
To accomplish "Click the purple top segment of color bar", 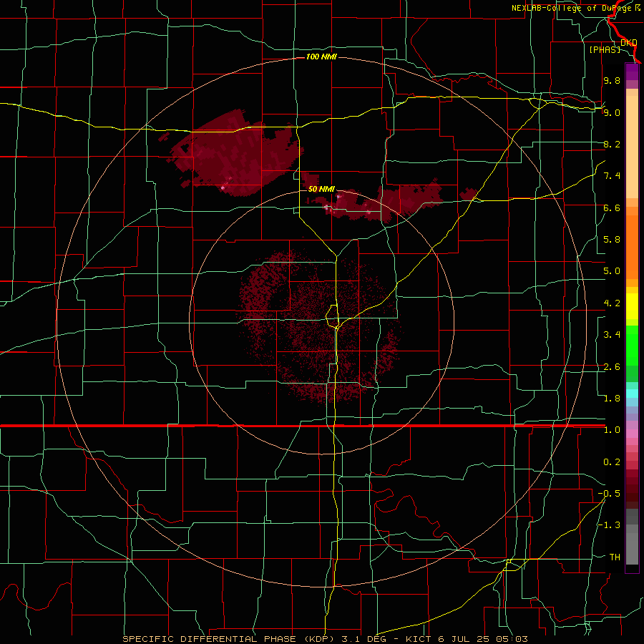I will click(632, 72).
